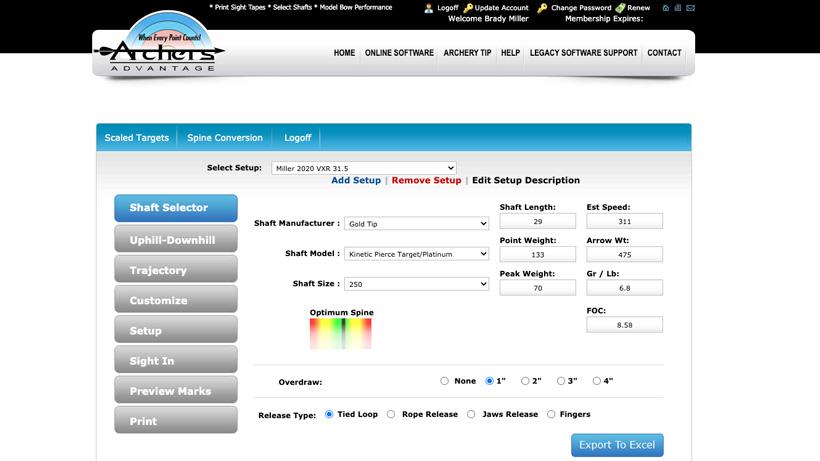This screenshot has height=461, width=820.
Task: Click the Shaft Length field
Action: click(538, 221)
